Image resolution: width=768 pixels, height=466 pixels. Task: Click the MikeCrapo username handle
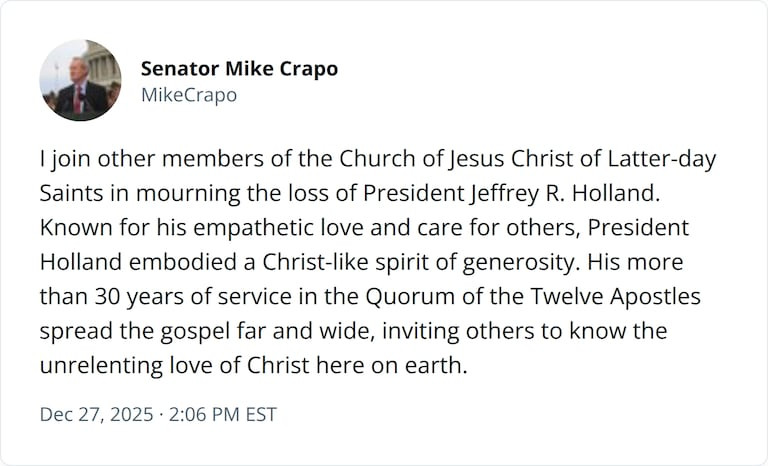pyautogui.click(x=189, y=95)
